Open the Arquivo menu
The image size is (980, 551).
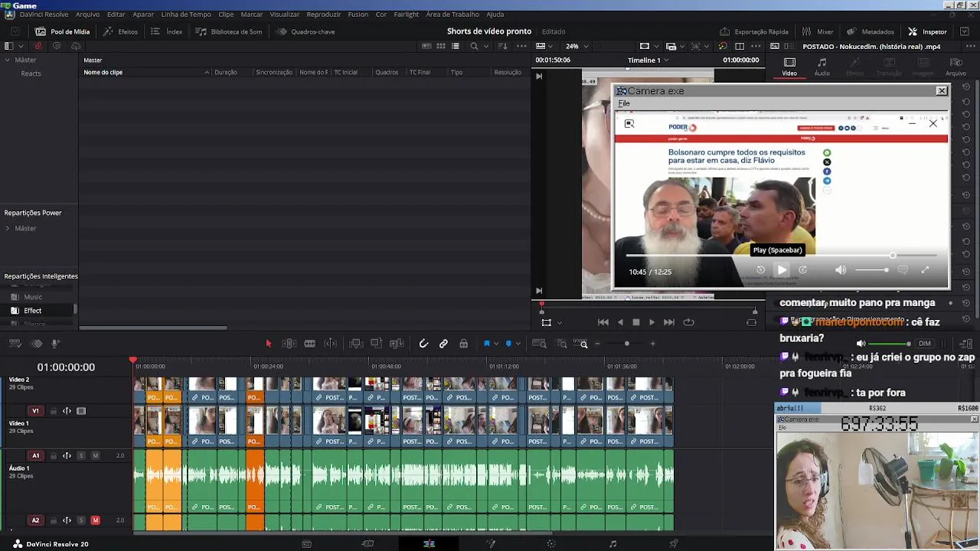(87, 14)
